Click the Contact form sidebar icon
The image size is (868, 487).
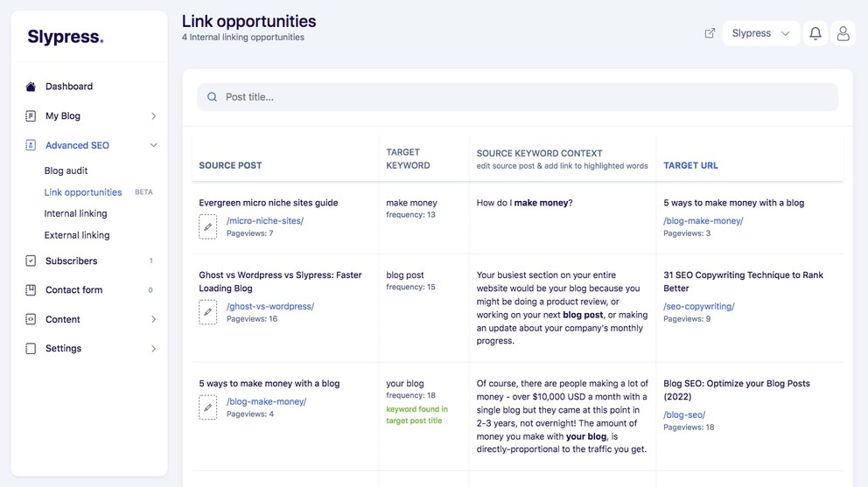31,290
